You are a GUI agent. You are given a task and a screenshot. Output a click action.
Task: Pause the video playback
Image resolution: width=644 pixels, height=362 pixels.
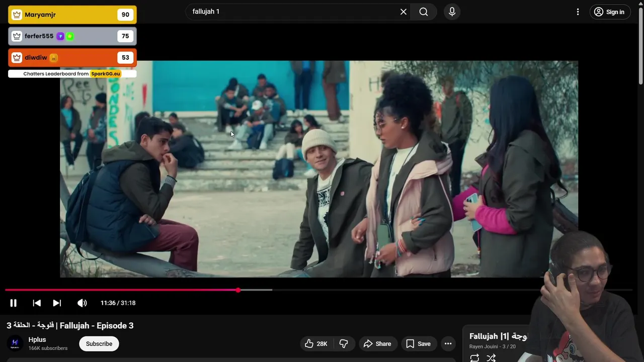coord(14,303)
